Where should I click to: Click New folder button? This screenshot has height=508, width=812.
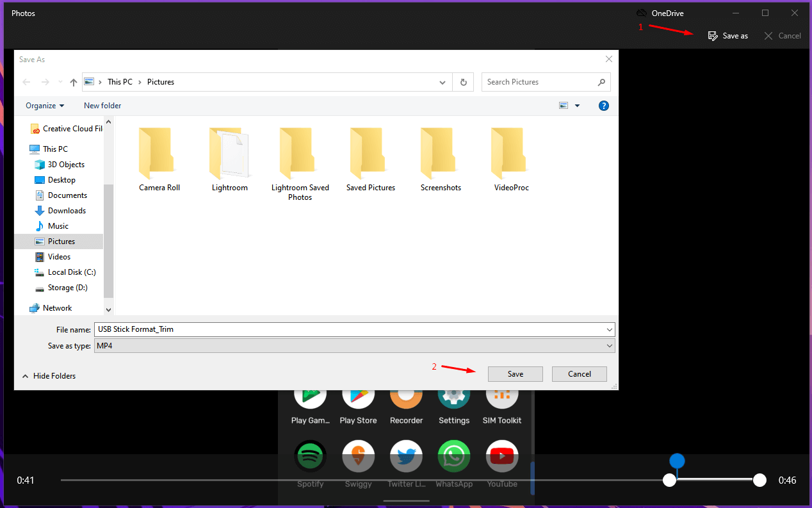[x=102, y=106]
